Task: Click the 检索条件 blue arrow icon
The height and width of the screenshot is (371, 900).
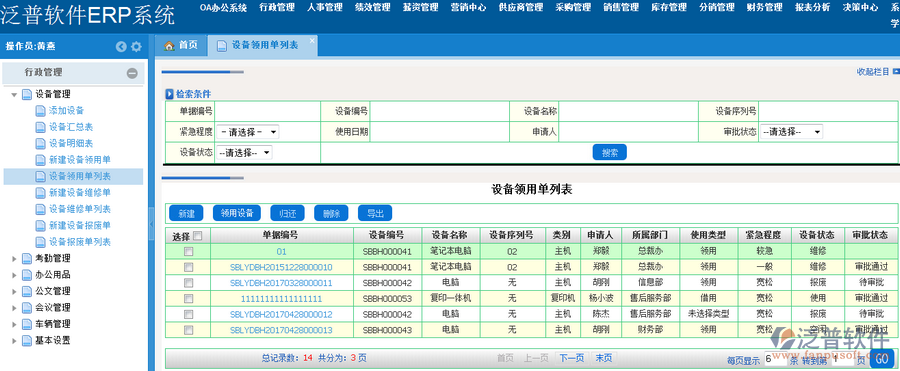Action: (169, 94)
